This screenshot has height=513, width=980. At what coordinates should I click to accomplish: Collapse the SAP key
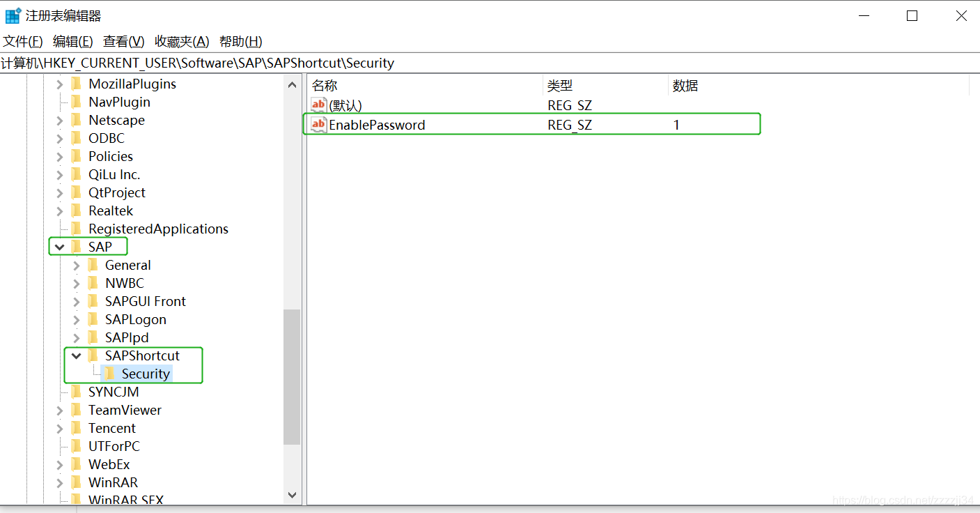[x=60, y=247]
